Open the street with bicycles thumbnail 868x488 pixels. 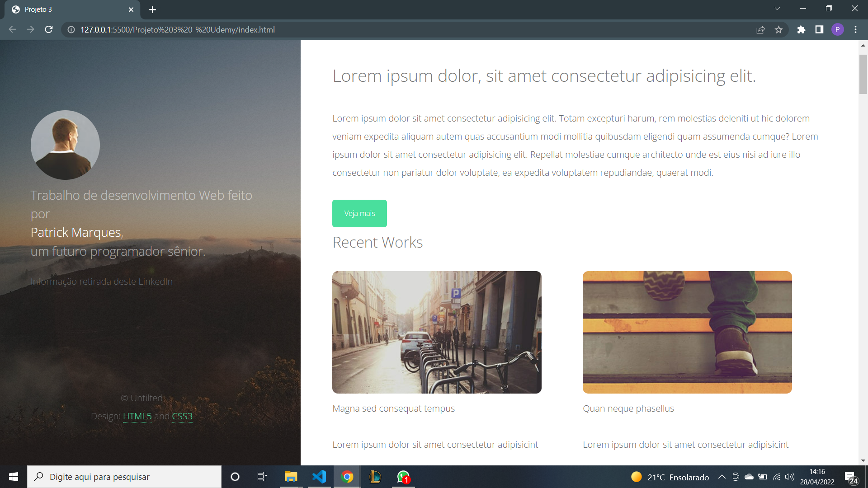point(437,332)
